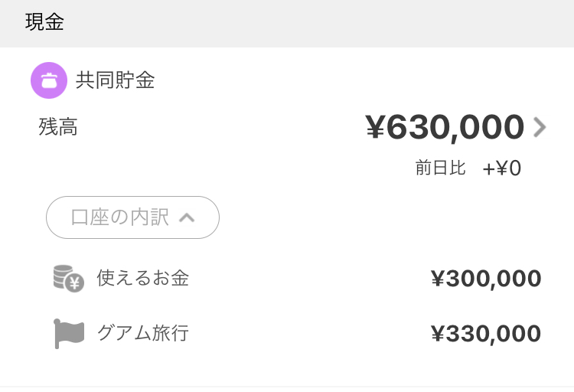Click the 前日比 label
Image resolution: width=574 pixels, height=392 pixels.
coord(440,168)
